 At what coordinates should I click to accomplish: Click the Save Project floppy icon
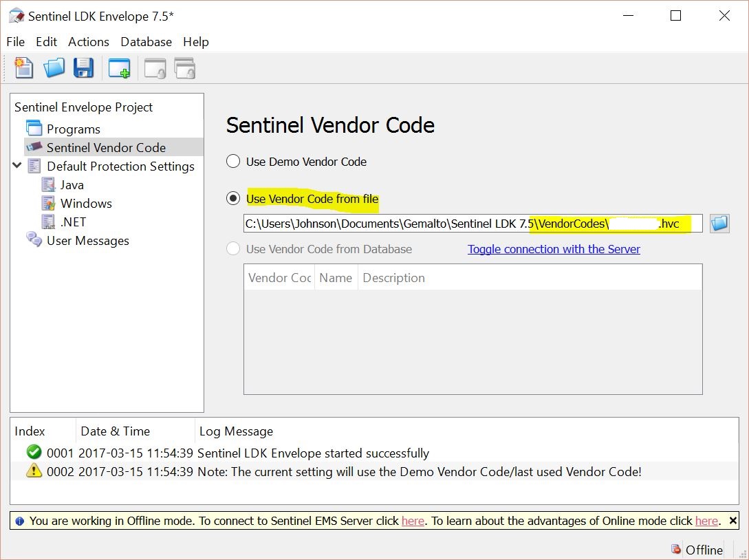[83, 67]
